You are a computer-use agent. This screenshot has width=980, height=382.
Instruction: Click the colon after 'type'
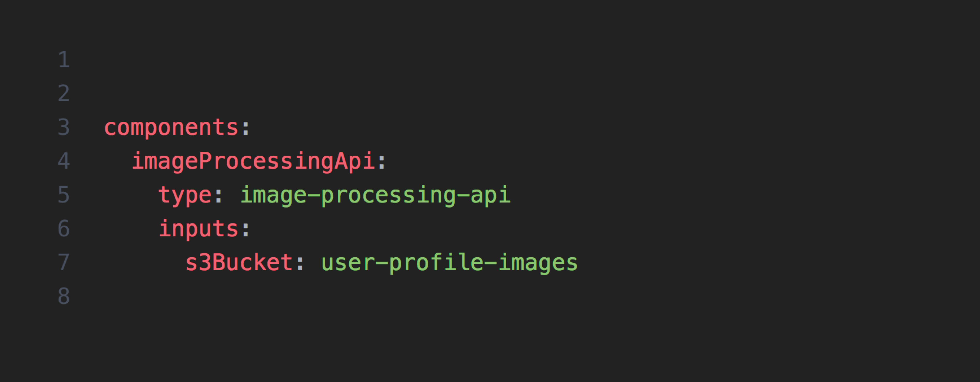click(x=219, y=196)
